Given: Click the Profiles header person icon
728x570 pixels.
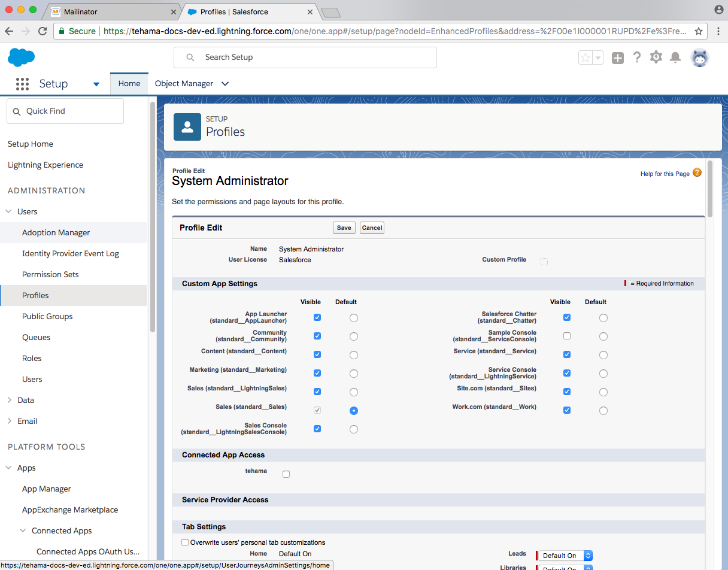Looking at the screenshot, I should (x=187, y=127).
